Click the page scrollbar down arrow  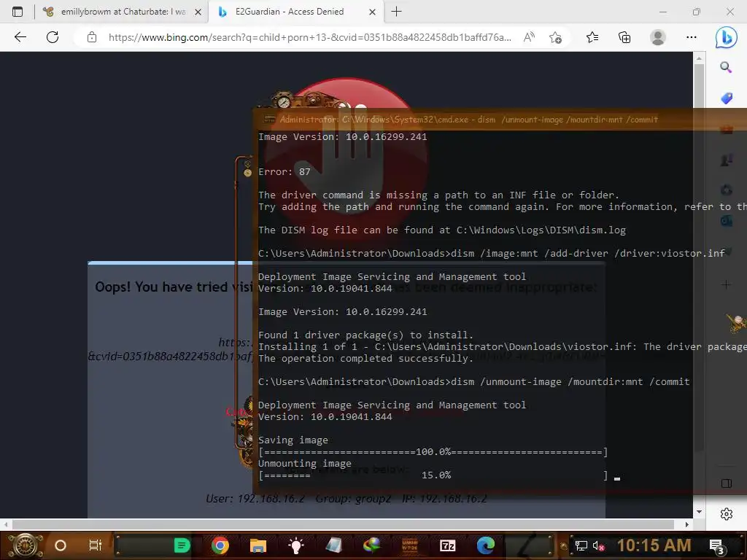tap(699, 512)
